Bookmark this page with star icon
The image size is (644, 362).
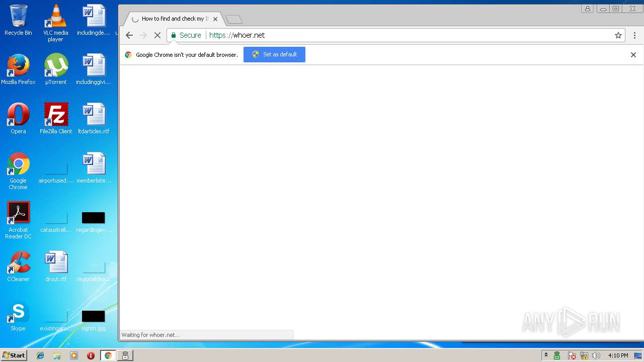coord(618,35)
